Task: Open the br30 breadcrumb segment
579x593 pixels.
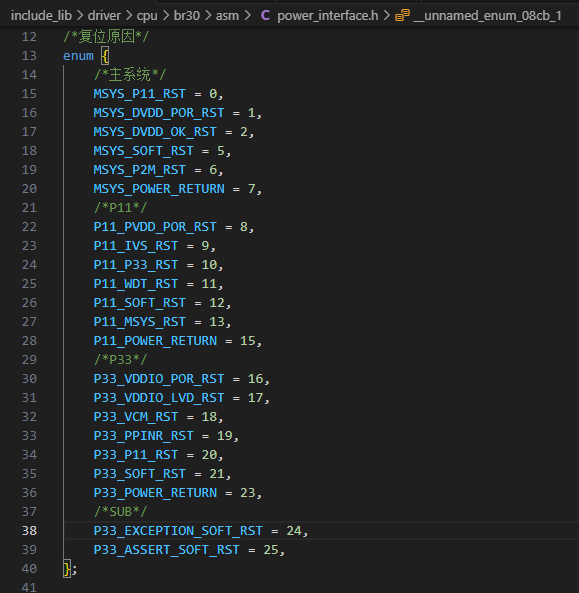Action: click(x=186, y=16)
